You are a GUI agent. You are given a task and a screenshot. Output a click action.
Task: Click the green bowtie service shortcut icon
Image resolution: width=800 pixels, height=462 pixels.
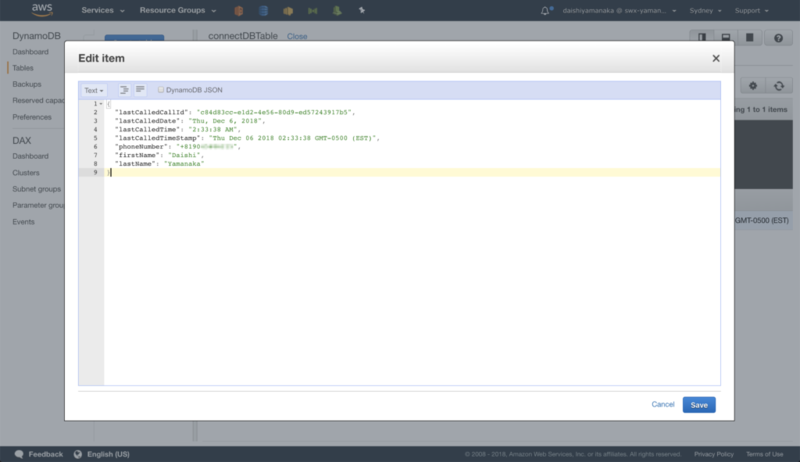pos(312,10)
